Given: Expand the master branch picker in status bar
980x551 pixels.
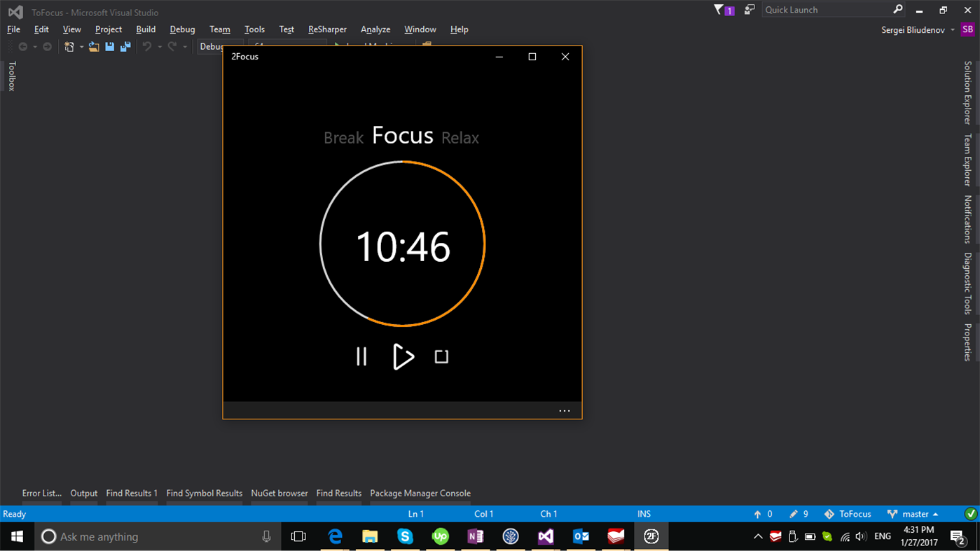Looking at the screenshot, I should [914, 513].
